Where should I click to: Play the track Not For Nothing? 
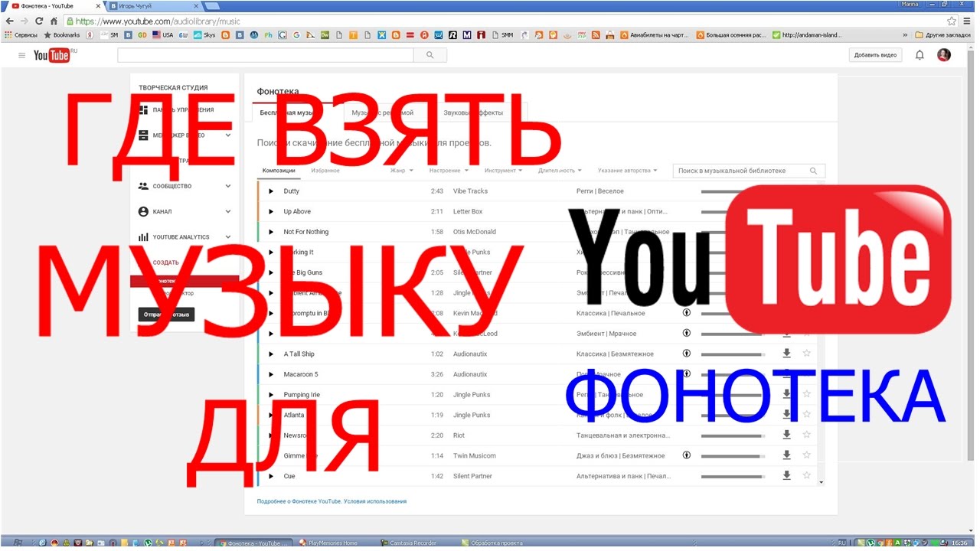click(x=271, y=232)
